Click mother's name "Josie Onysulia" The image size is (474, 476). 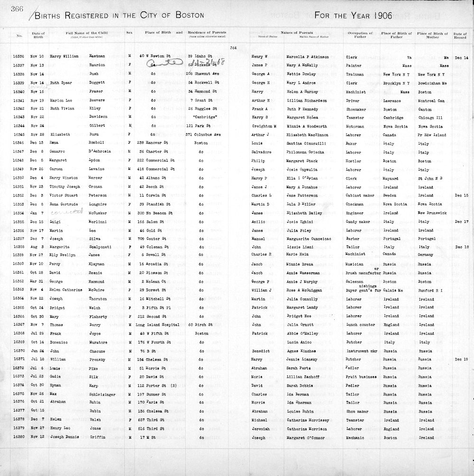[x=302, y=170]
